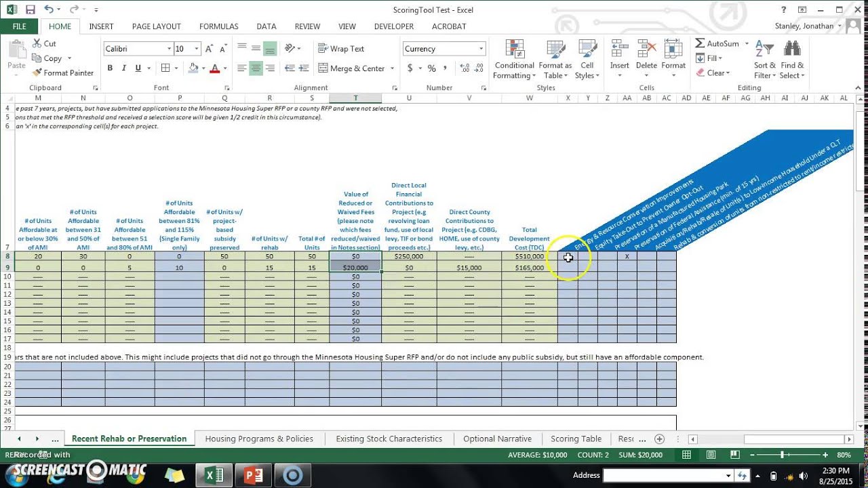Save workbook from Quick Access Toolbar
The image size is (868, 488).
31,9
